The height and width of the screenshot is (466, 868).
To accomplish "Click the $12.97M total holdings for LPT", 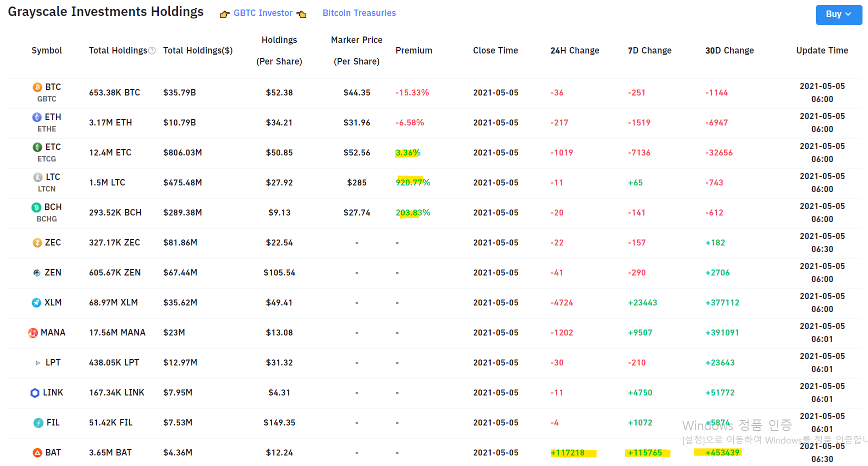I will (x=180, y=362).
